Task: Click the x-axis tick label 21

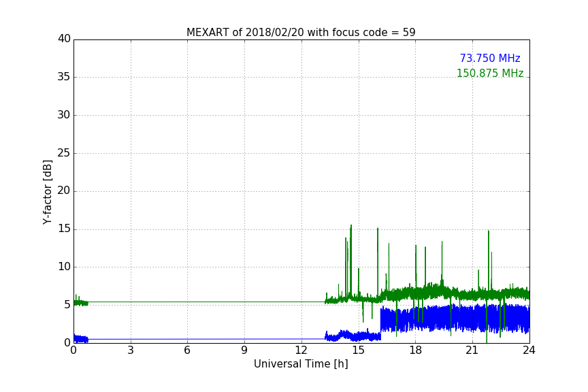Action: click(472, 350)
